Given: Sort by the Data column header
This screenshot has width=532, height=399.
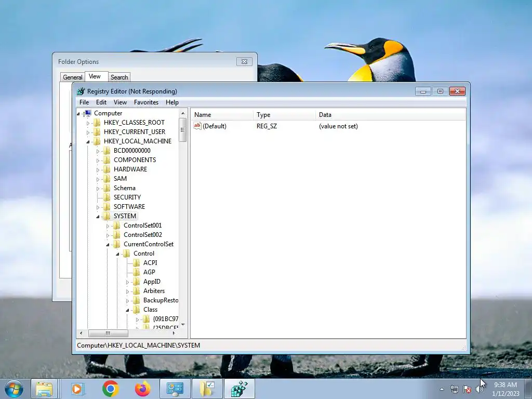Looking at the screenshot, I should [x=391, y=115].
